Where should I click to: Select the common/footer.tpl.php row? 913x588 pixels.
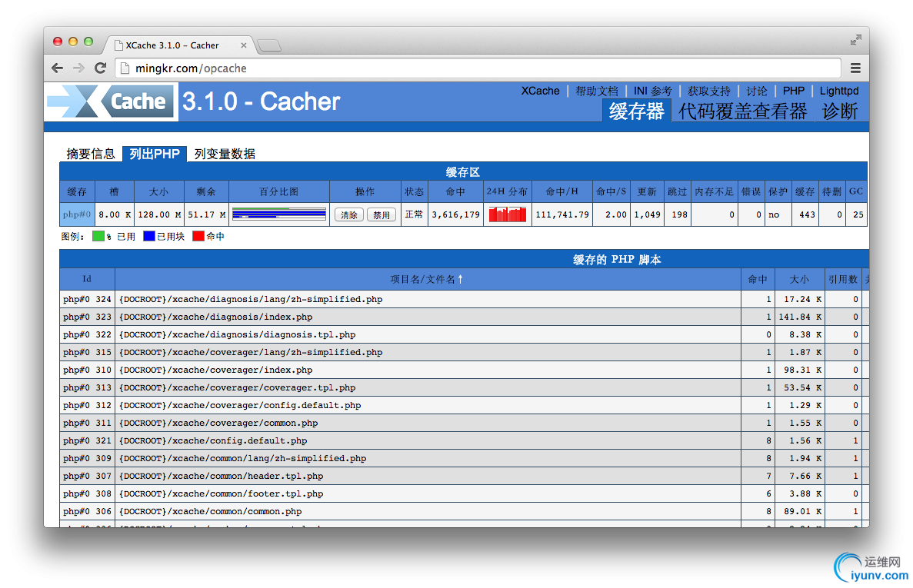pyautogui.click(x=464, y=493)
